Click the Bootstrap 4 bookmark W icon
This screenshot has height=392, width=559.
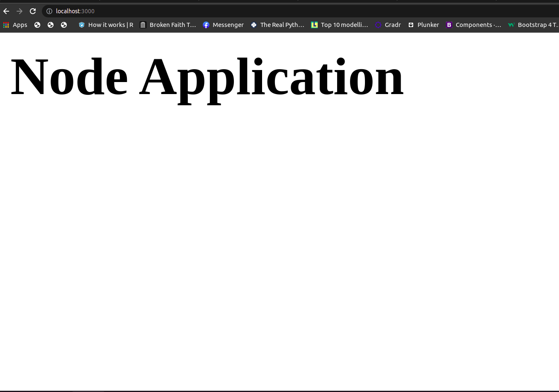[x=511, y=25]
